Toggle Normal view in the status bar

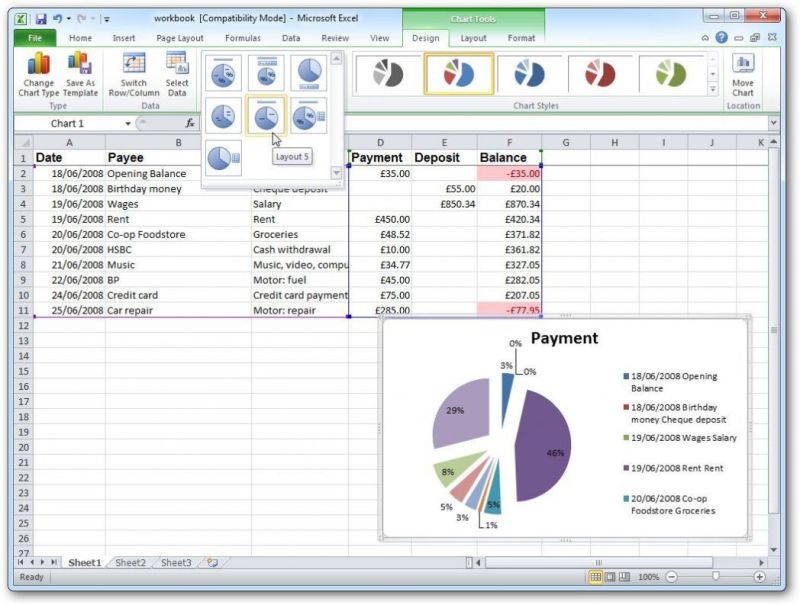click(594, 578)
